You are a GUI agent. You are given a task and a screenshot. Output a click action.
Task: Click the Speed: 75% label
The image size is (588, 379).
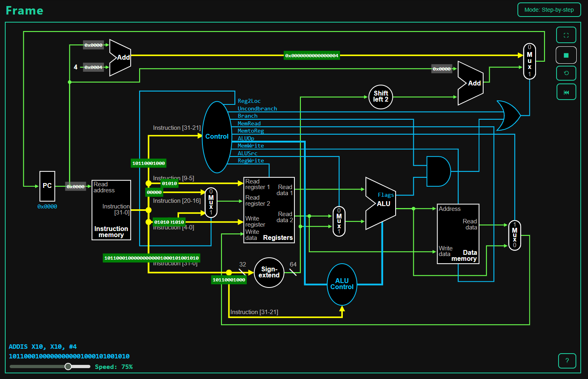coord(114,367)
